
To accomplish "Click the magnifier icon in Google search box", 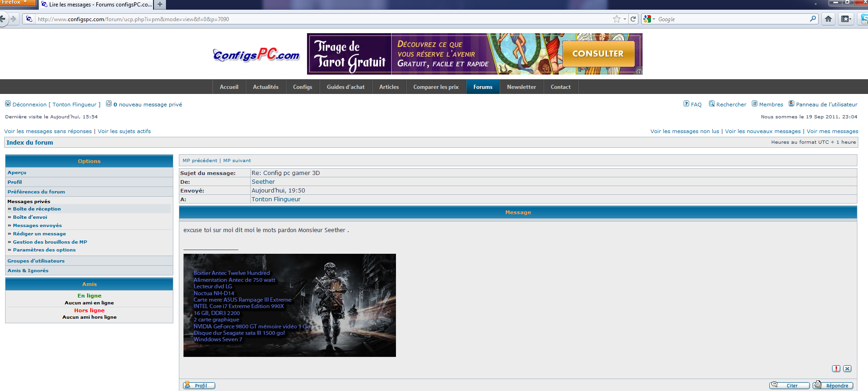I will click(x=813, y=19).
